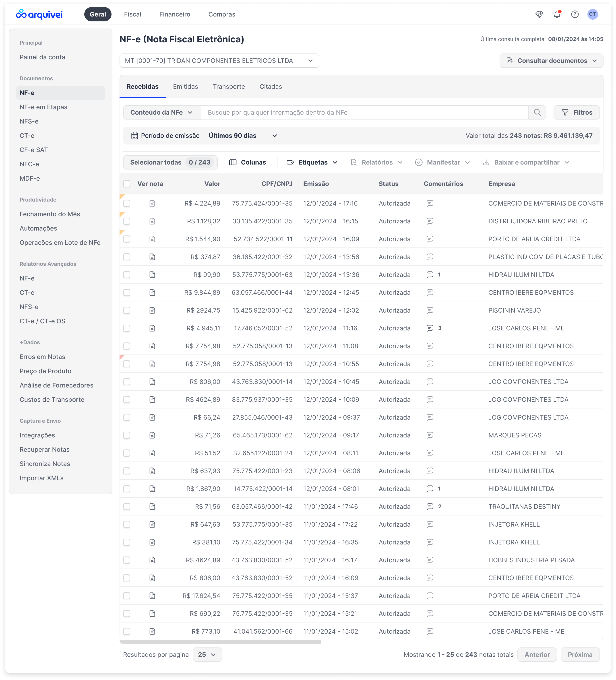Check the R$ 1.544,90 row checkbox
The image size is (616, 680).
pos(126,239)
